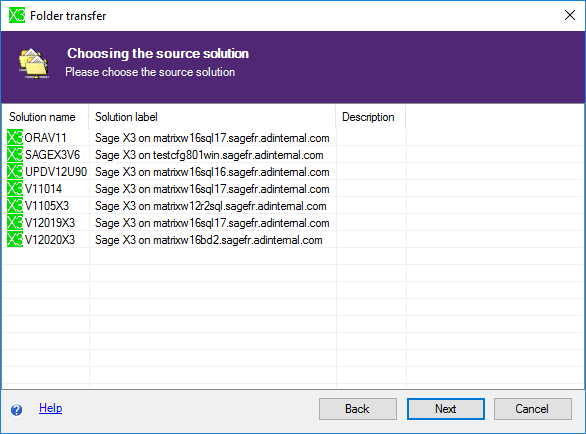Click the X3 icon beside V11014
This screenshot has width=586, height=434.
(15, 188)
